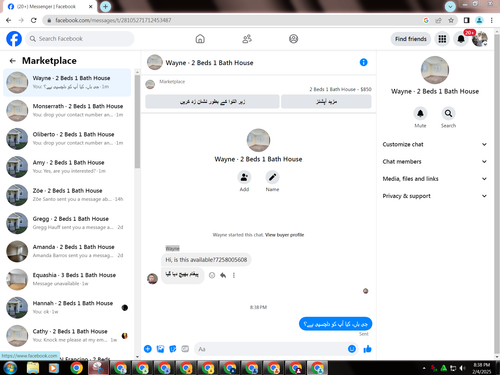Click Find friends button
The width and height of the screenshot is (500, 375).
pos(411,39)
